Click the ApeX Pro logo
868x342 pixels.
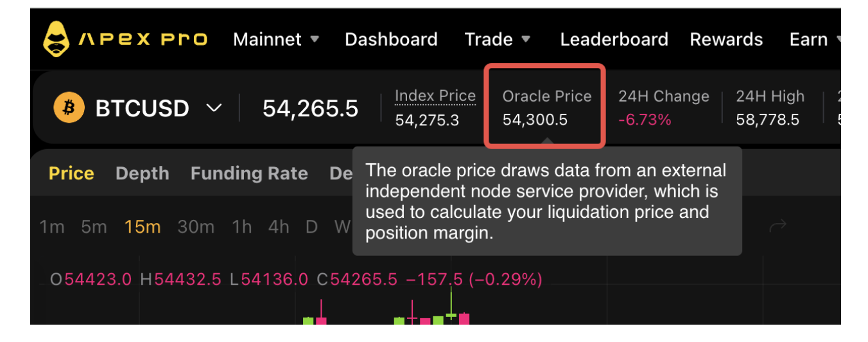coord(125,39)
